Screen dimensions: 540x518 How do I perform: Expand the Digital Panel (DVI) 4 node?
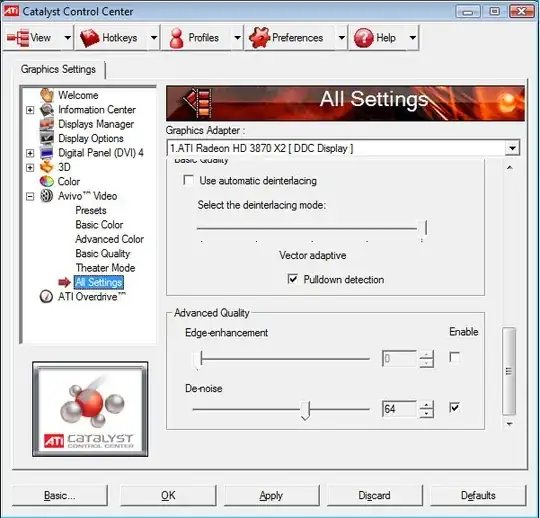point(30,153)
